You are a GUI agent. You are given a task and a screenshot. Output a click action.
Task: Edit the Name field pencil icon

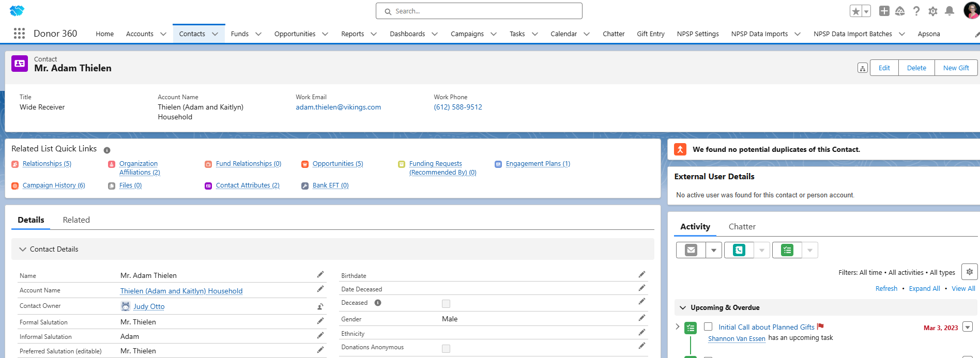320,274
